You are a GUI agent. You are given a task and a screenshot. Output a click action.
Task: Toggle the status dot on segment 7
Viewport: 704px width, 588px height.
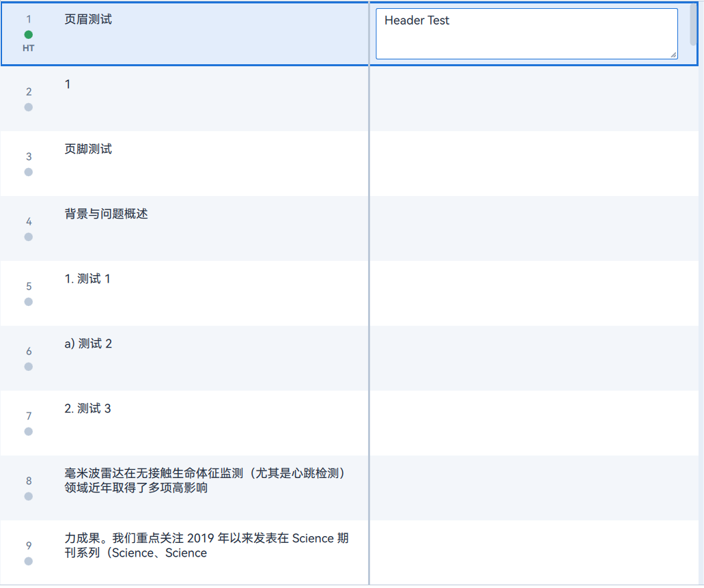[29, 432]
